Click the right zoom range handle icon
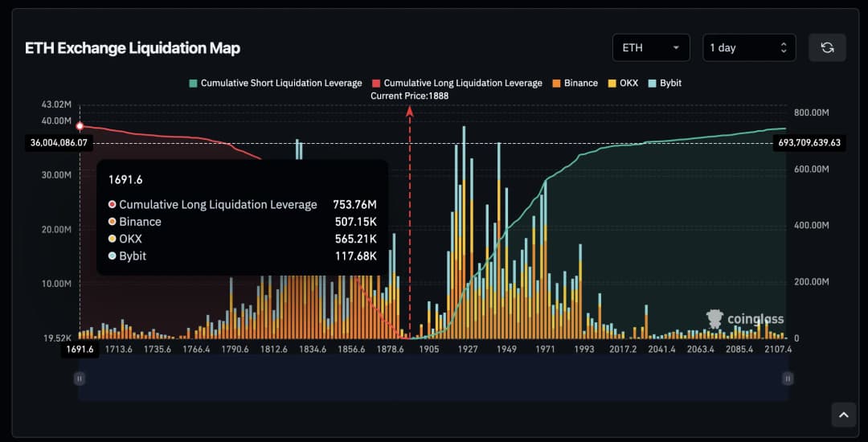Screen dimensions: 868x442 pos(788,378)
